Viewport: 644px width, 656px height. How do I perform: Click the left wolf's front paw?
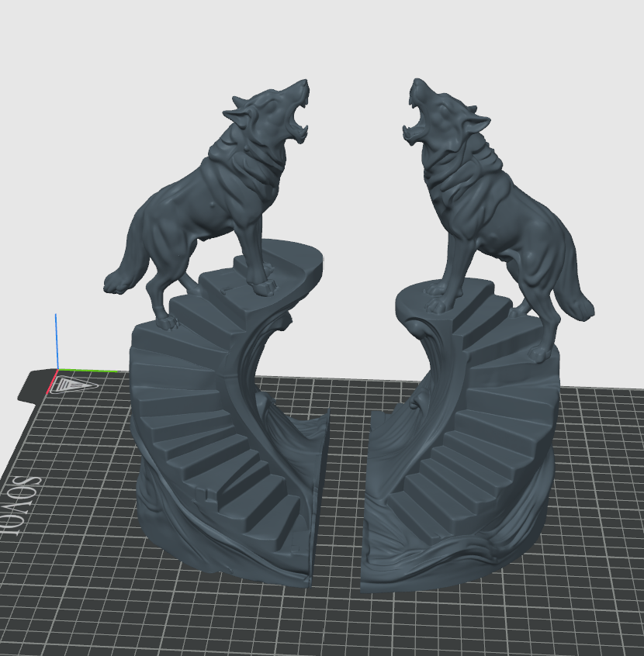click(x=263, y=286)
